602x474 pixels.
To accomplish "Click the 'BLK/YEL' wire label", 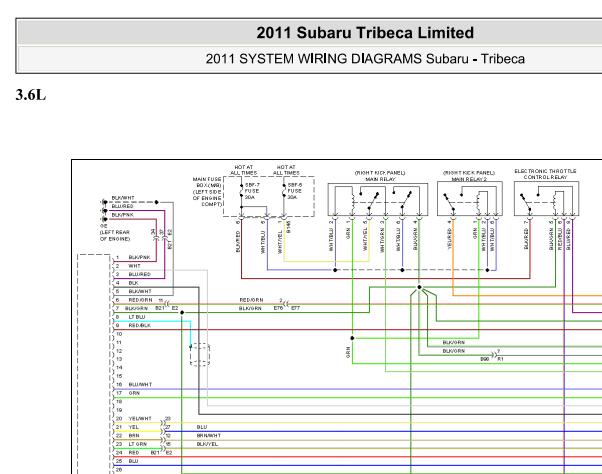I will [x=207, y=444].
